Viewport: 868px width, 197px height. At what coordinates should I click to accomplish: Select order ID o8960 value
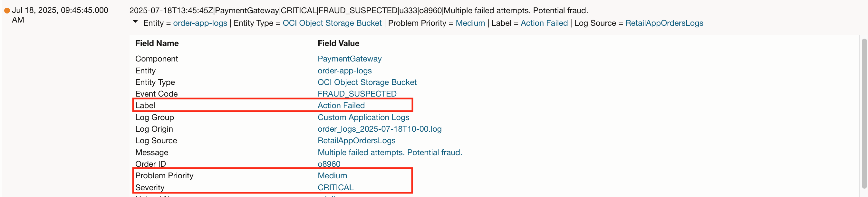(x=329, y=164)
